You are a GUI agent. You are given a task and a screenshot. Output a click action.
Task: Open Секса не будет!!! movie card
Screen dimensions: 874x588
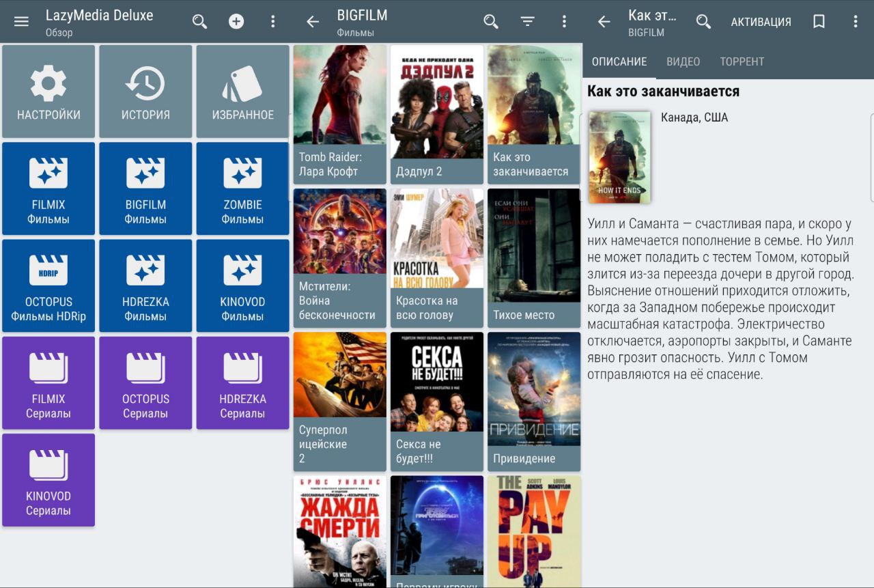[437, 402]
